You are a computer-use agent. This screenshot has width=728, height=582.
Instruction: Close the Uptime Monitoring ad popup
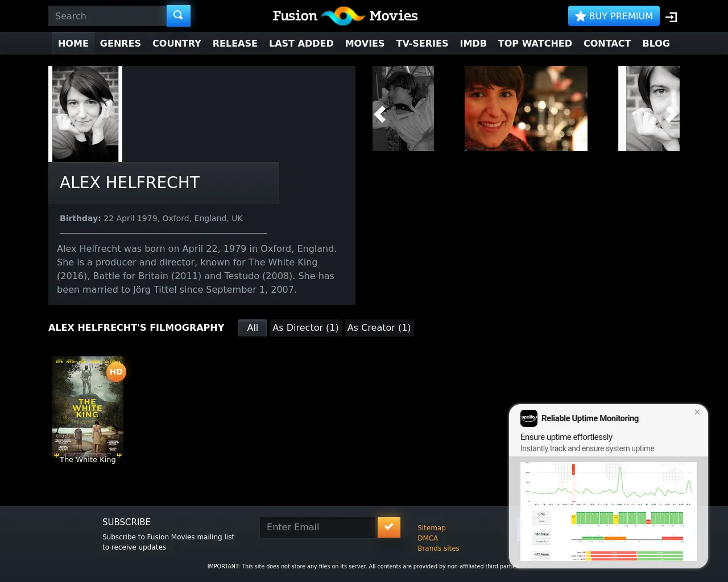coord(697,412)
